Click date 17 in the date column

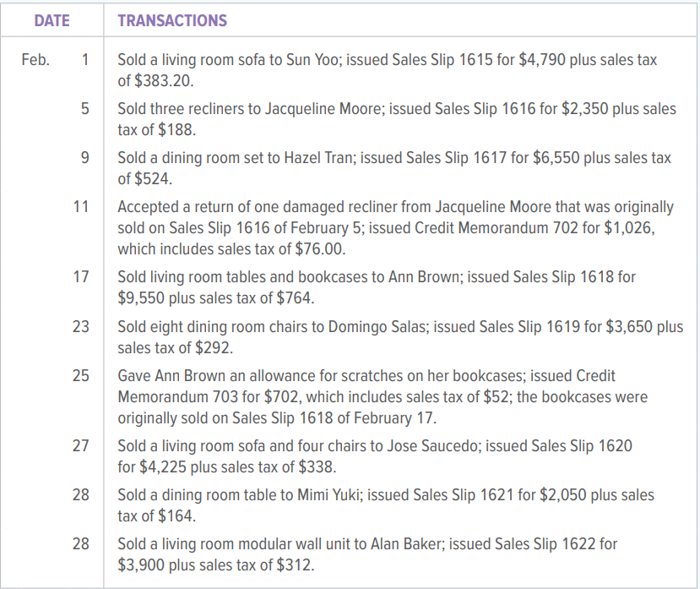pos(80,276)
